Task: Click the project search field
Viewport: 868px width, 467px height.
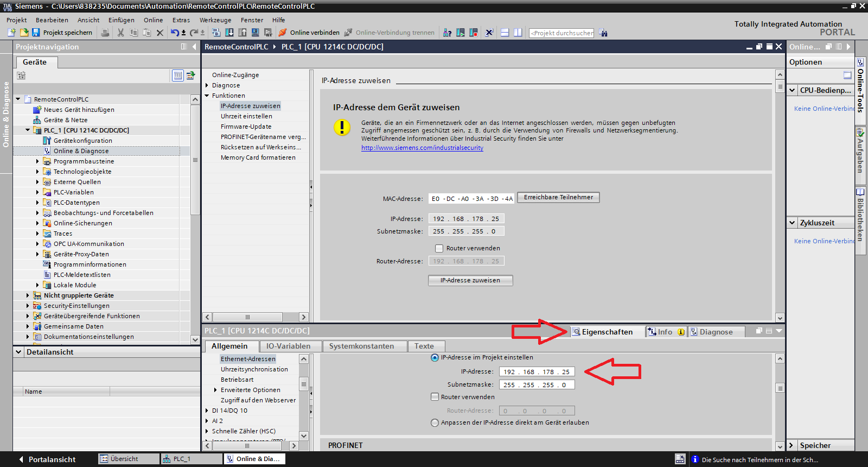Action: coord(561,33)
